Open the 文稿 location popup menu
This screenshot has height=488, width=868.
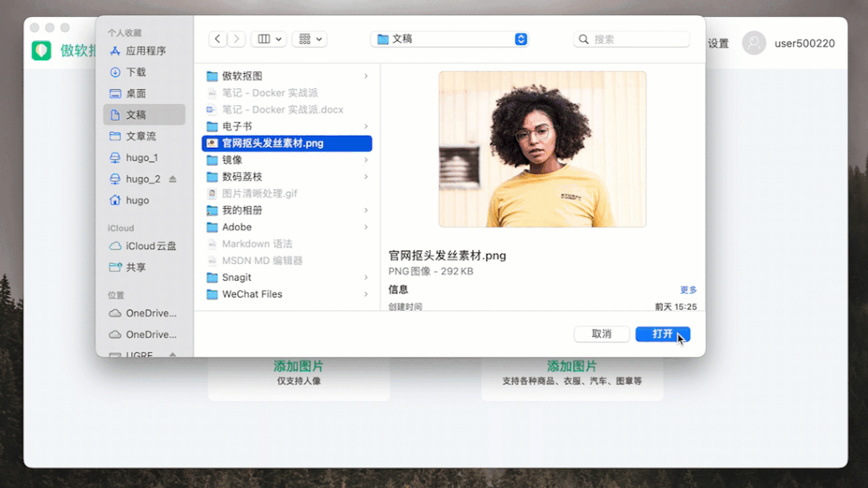(450, 39)
